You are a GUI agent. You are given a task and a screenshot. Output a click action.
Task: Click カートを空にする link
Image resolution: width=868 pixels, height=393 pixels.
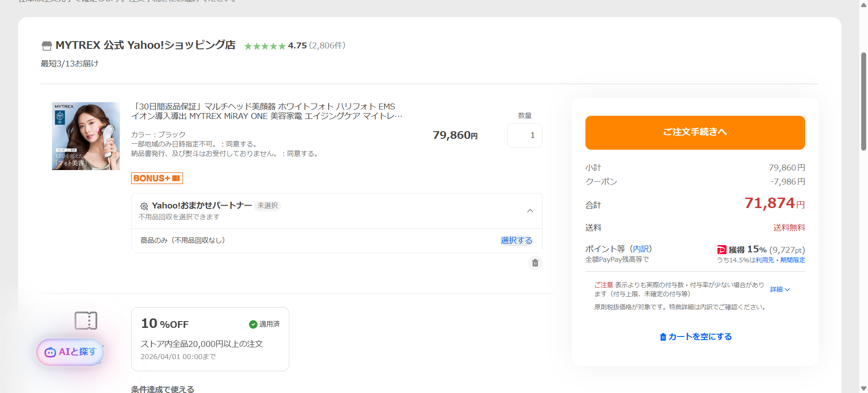[x=700, y=336]
